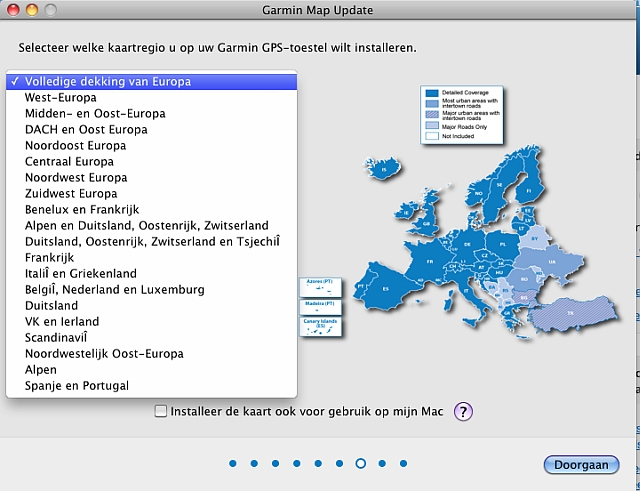Choose Scandinavië from the list

pyautogui.click(x=151, y=338)
